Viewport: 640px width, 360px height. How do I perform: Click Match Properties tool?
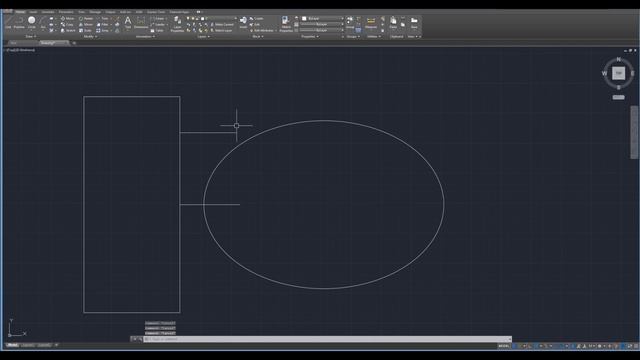click(286, 24)
